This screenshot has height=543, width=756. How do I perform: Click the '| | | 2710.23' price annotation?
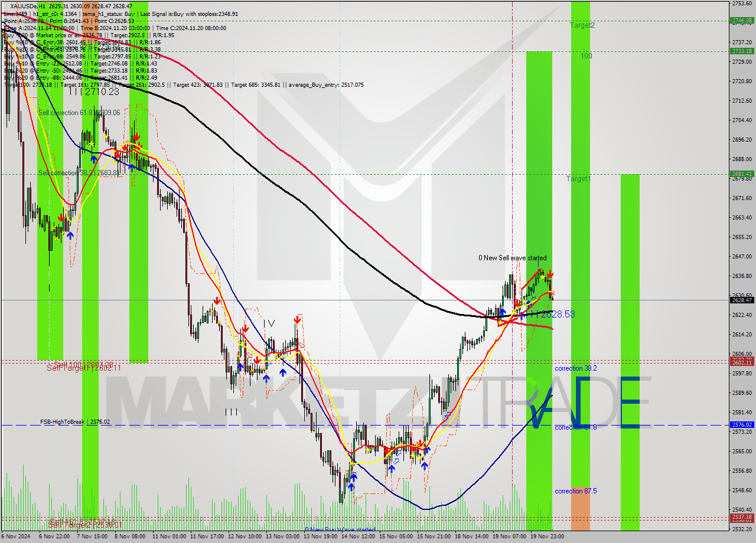coord(93,91)
